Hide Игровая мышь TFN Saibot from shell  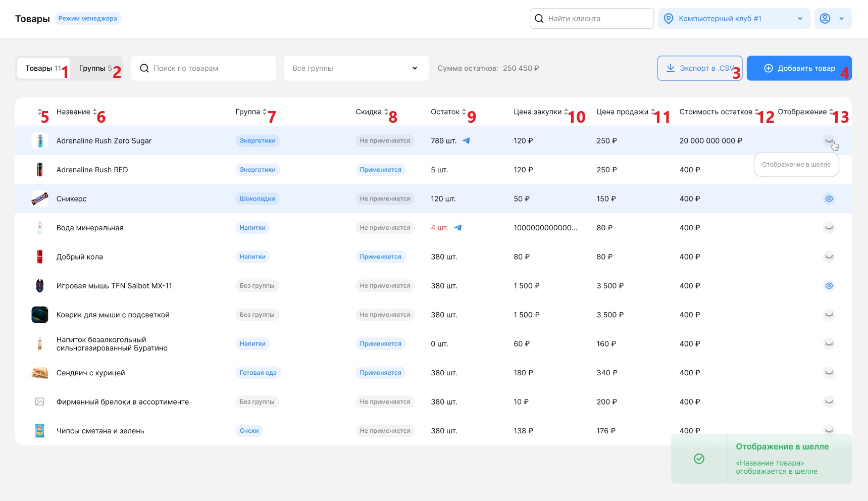click(829, 286)
